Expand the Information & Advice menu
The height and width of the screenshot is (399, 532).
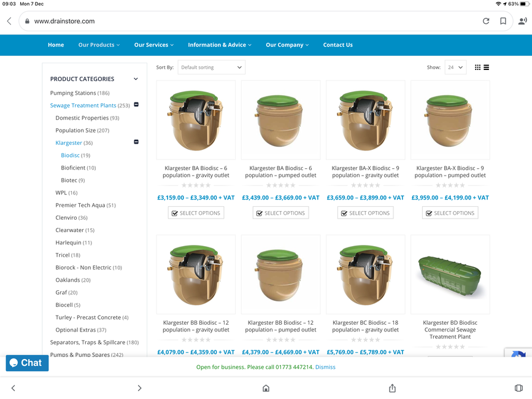[220, 45]
